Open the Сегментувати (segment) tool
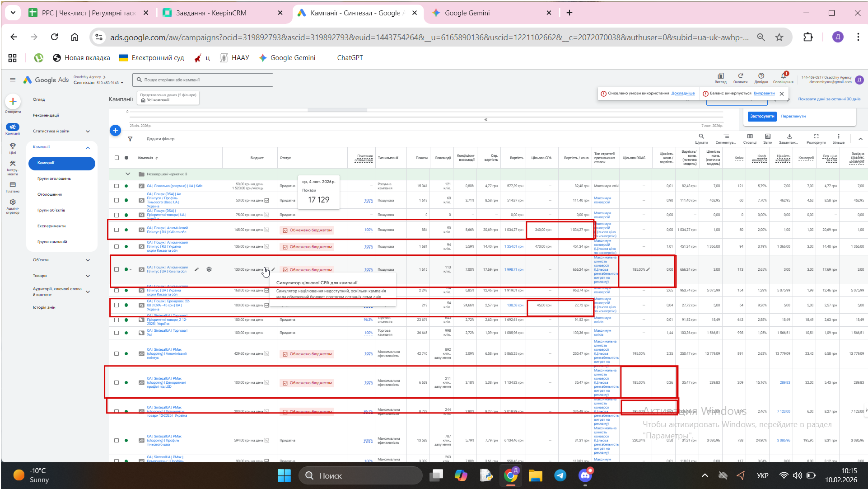 click(x=726, y=136)
